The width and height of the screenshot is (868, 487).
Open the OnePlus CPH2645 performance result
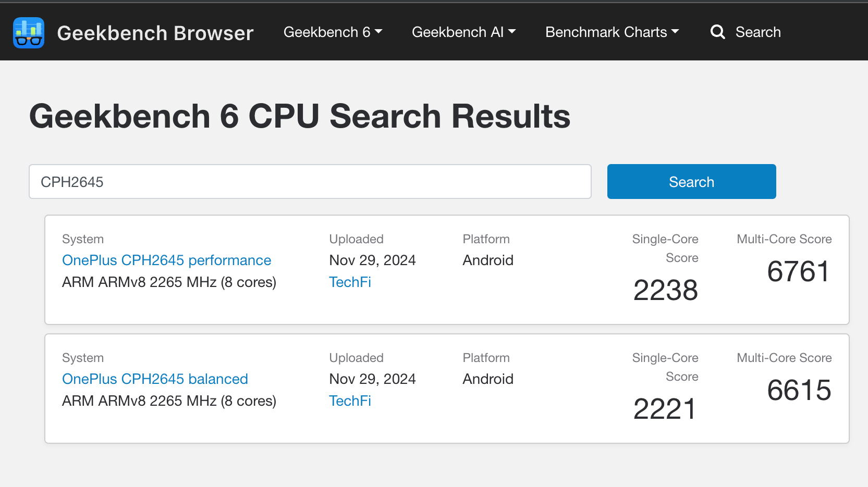point(166,260)
